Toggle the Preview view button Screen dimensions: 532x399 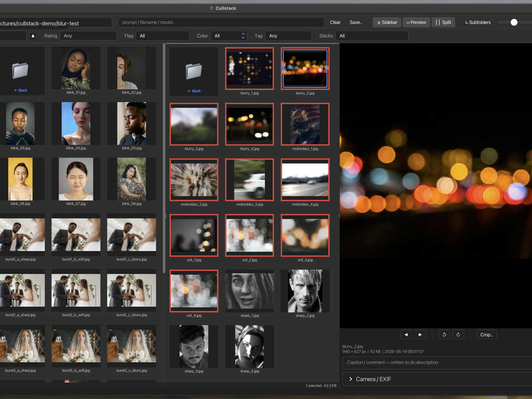coord(416,22)
